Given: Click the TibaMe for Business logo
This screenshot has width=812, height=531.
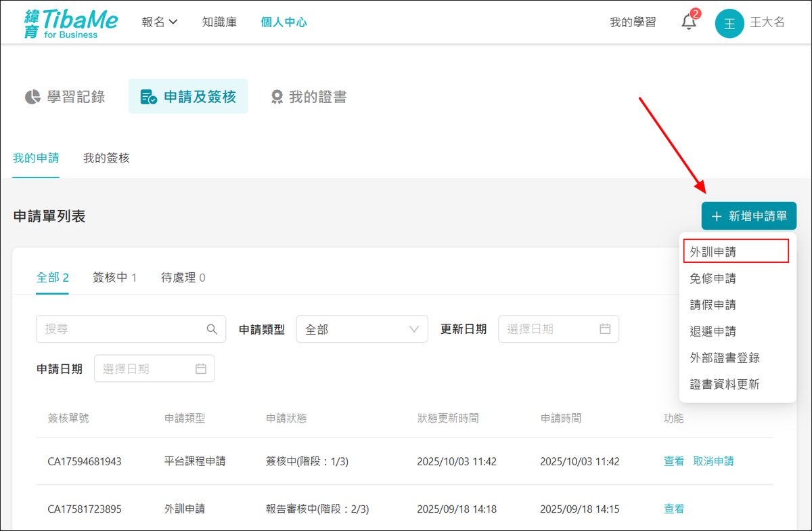Looking at the screenshot, I should point(71,23).
